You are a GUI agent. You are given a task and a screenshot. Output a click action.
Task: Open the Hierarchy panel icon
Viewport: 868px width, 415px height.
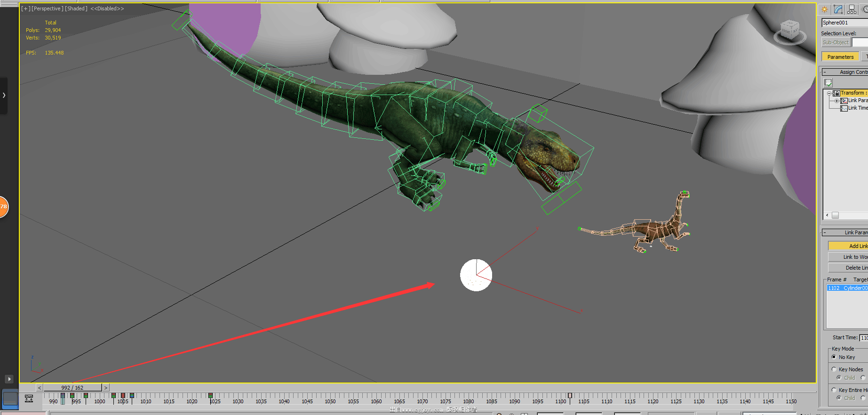tap(852, 9)
